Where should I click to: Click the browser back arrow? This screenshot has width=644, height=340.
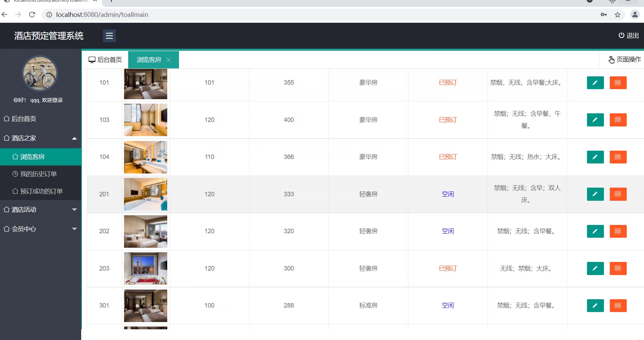pos(4,15)
